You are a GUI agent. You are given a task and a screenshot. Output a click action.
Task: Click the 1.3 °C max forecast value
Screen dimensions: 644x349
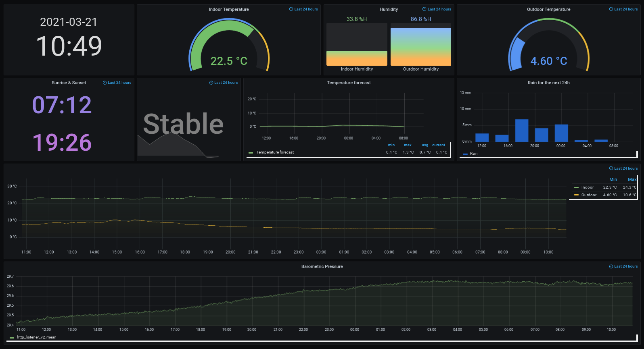[408, 152]
